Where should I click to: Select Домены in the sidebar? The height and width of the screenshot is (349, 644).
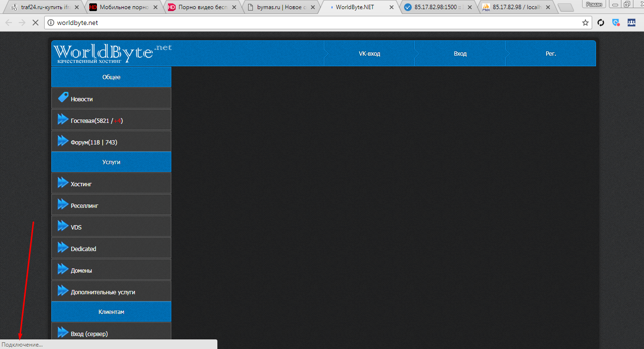tap(81, 270)
